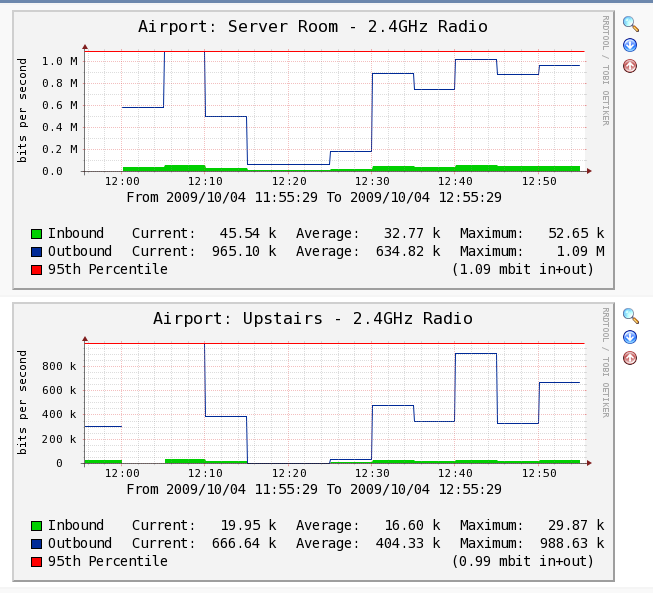The width and height of the screenshot is (653, 593).
Task: Zoom the Upstairs graph using magnifier icon
Action: click(630, 315)
